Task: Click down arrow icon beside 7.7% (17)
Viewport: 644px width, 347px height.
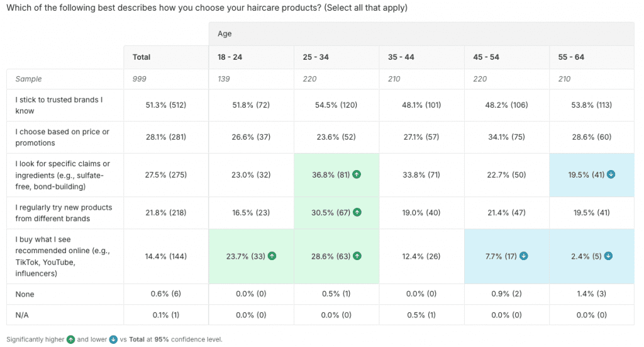Action: 524,256
